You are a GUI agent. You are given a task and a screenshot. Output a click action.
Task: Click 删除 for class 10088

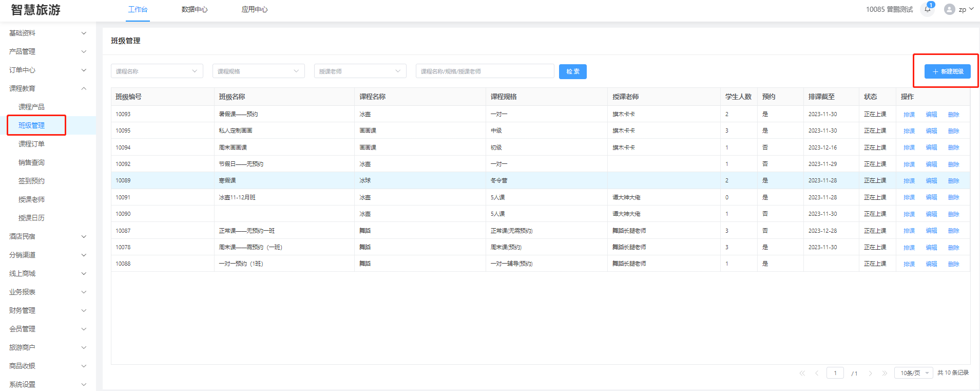tap(953, 264)
